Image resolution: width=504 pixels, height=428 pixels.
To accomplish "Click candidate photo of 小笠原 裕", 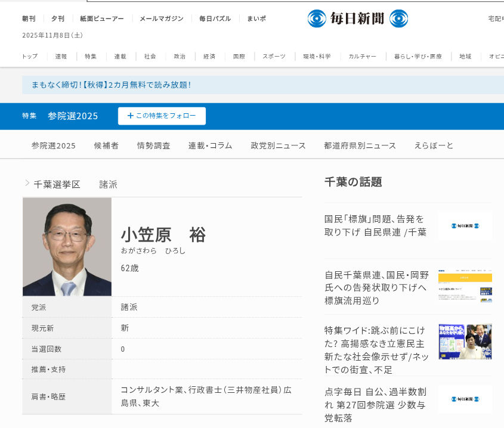I will click(x=67, y=247).
